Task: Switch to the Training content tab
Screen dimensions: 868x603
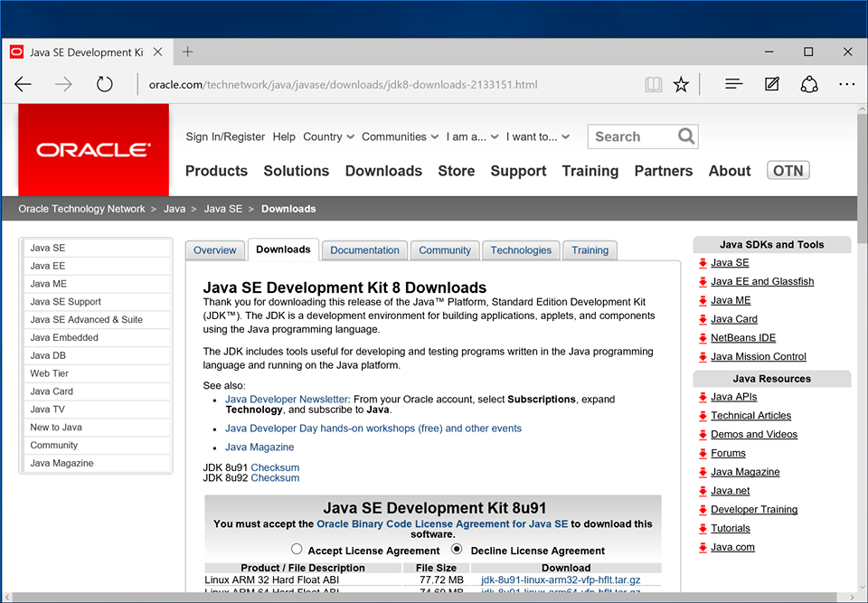Action: [x=590, y=250]
